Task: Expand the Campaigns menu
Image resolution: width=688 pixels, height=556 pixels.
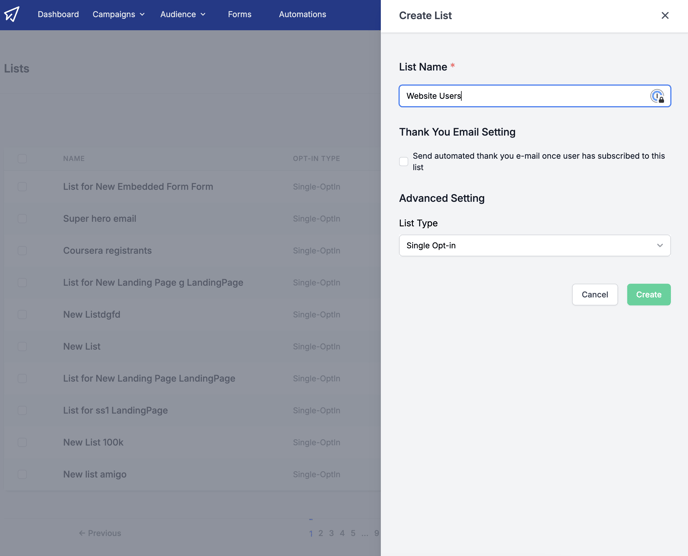Action: point(118,14)
